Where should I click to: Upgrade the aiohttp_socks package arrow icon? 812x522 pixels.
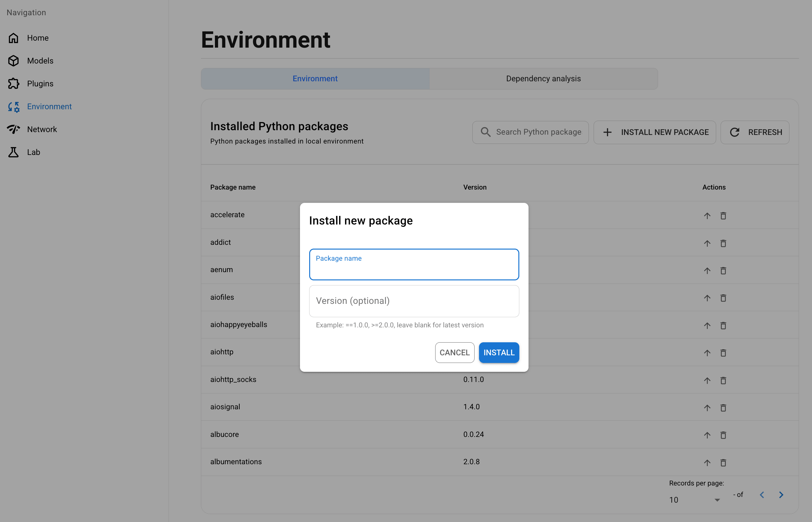click(x=707, y=380)
